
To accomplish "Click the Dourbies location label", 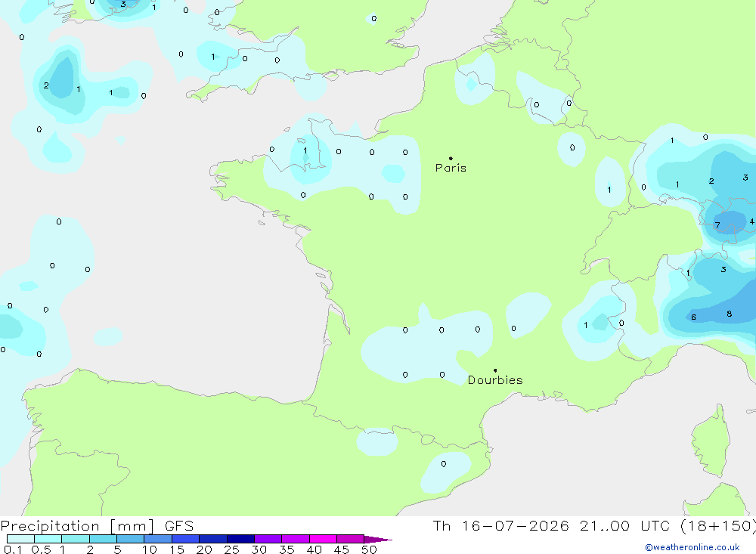I will (x=495, y=380).
